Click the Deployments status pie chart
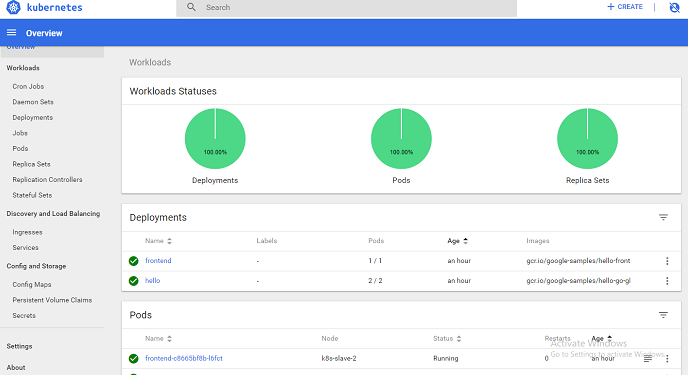Screen dimensions: 688x375 [x=215, y=139]
